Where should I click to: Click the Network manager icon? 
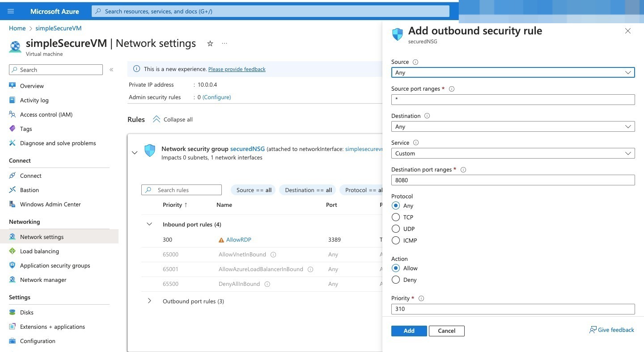click(13, 280)
